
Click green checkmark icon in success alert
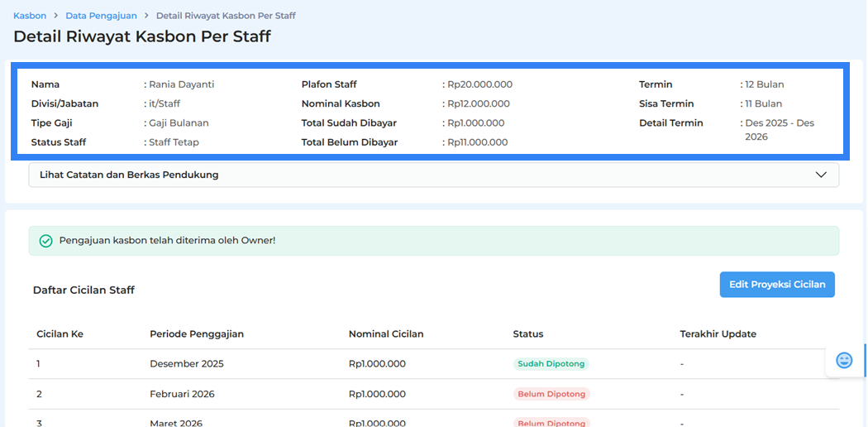46,241
